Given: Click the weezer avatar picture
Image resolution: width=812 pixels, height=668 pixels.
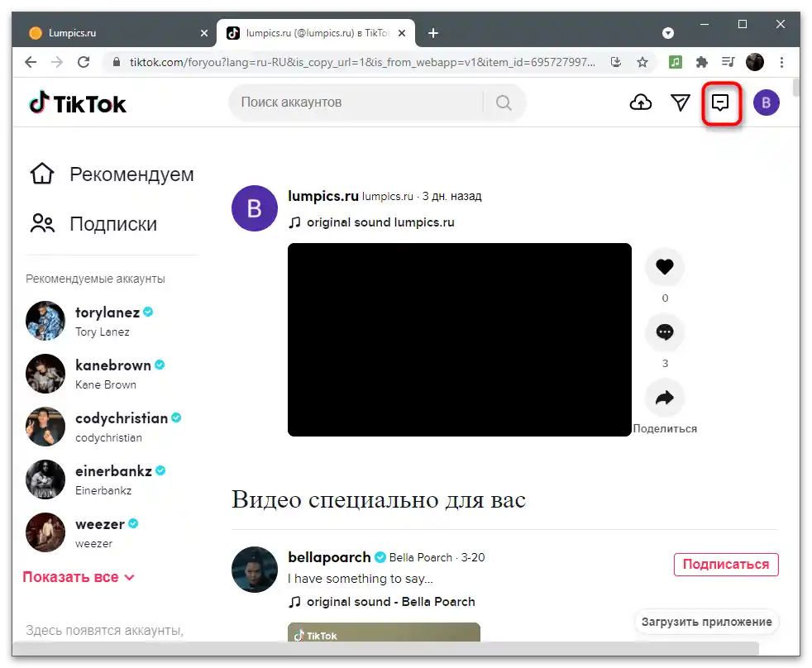Looking at the screenshot, I should coord(45,532).
